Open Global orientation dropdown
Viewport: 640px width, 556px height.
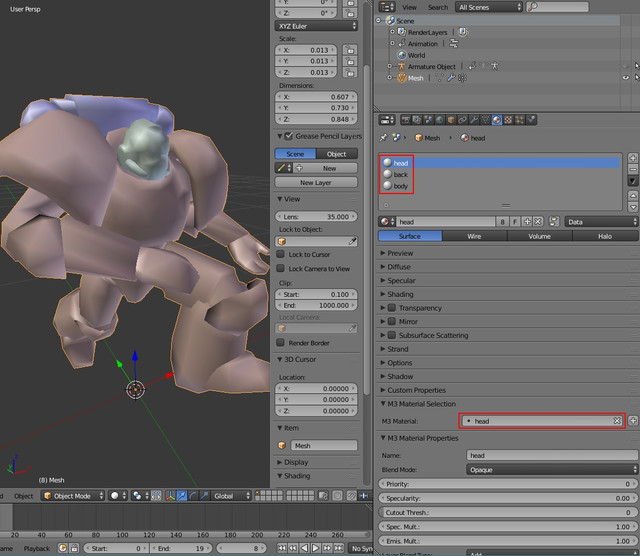click(231, 496)
